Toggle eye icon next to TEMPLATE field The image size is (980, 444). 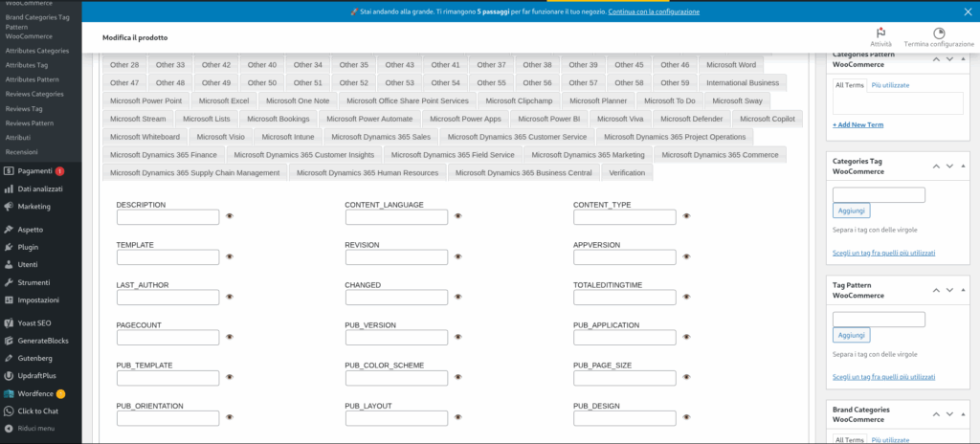[230, 256]
